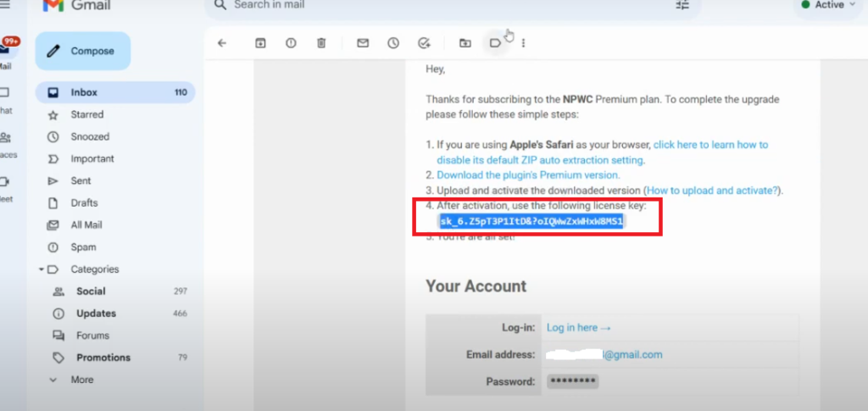868x411 pixels.
Task: Show search filter options
Action: click(682, 5)
